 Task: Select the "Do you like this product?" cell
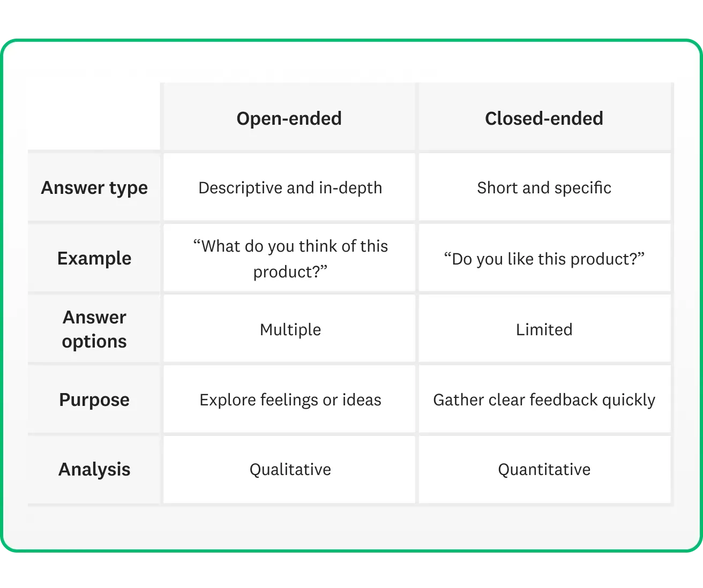point(544,259)
